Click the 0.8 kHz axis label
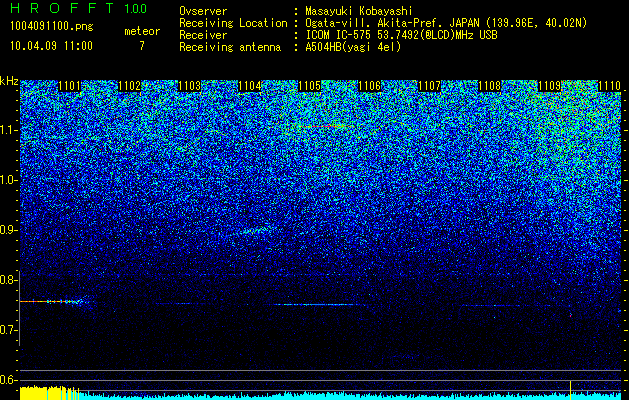629x400 pixels. click(8, 280)
